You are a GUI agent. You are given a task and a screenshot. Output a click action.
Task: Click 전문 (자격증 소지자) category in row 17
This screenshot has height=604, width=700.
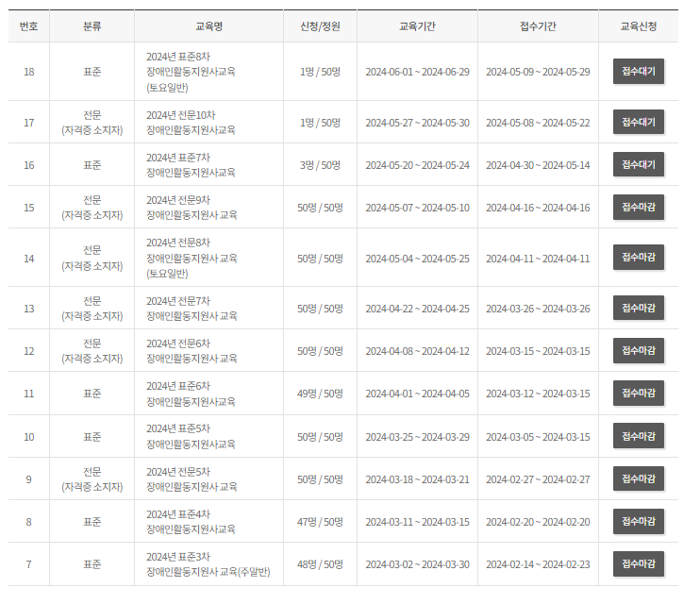[x=92, y=123]
